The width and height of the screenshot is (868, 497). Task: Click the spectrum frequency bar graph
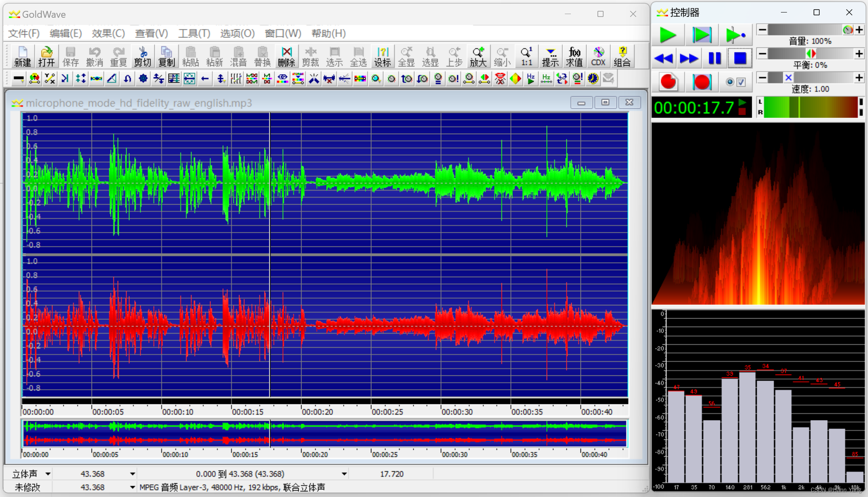click(x=758, y=400)
